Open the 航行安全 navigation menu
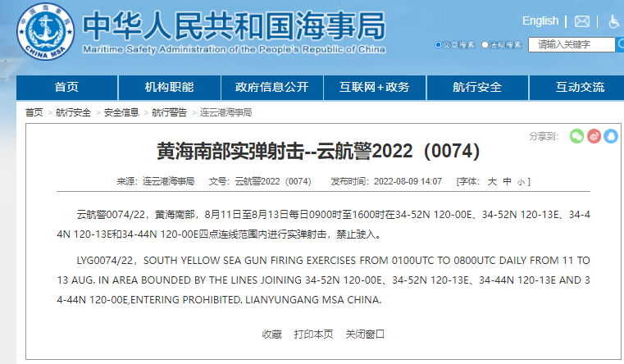 coord(476,87)
